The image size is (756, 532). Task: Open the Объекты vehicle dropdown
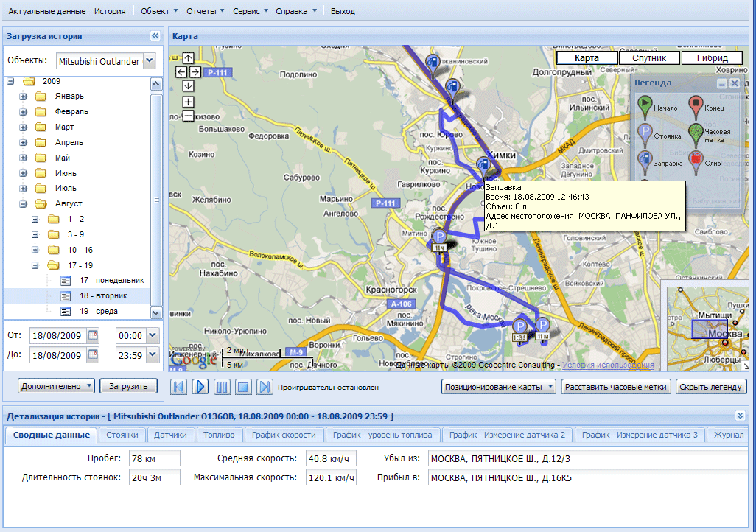click(x=150, y=61)
